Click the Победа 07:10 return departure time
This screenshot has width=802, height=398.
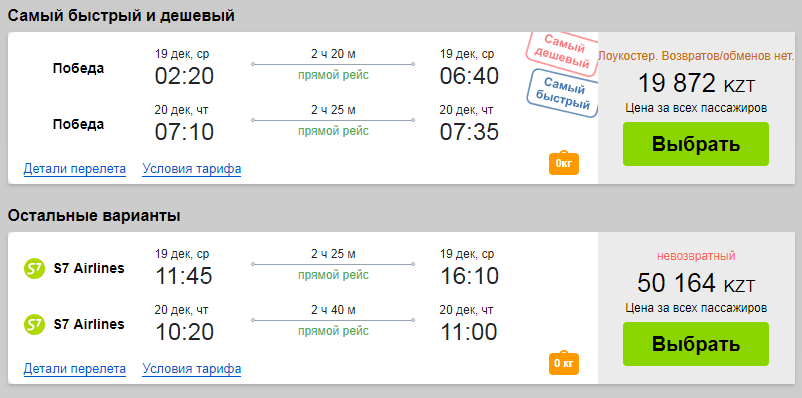tap(184, 132)
